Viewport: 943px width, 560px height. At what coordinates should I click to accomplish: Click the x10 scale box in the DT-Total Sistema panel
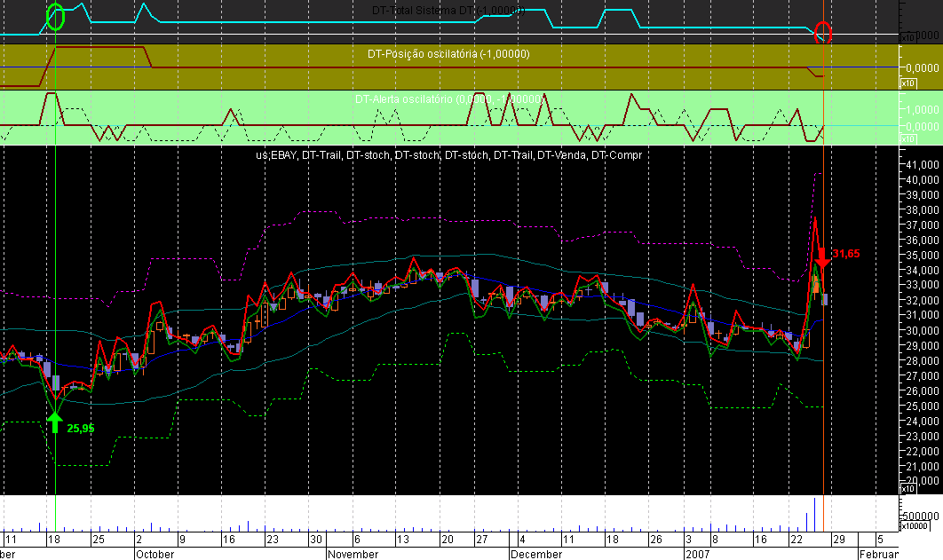click(x=908, y=38)
